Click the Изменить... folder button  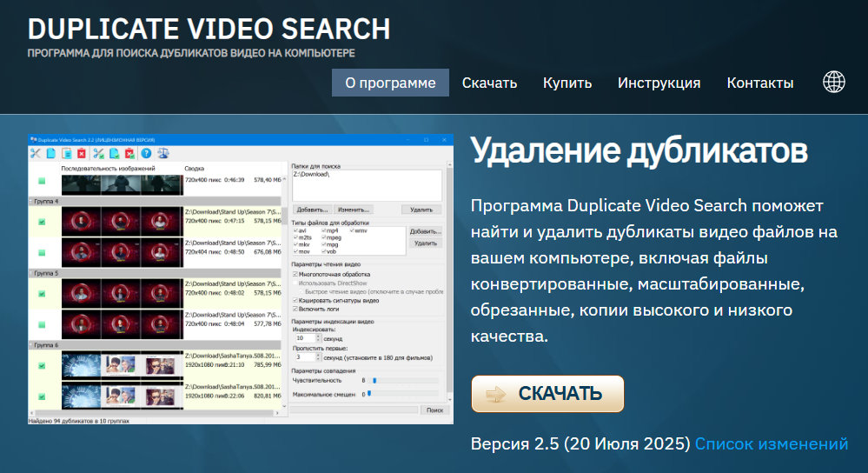tap(353, 210)
